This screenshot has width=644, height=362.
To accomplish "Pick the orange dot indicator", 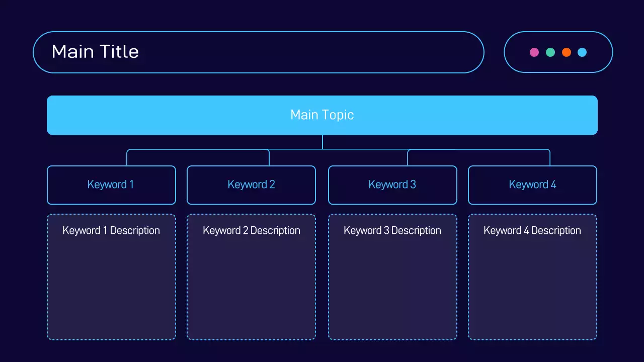I will pyautogui.click(x=567, y=52).
